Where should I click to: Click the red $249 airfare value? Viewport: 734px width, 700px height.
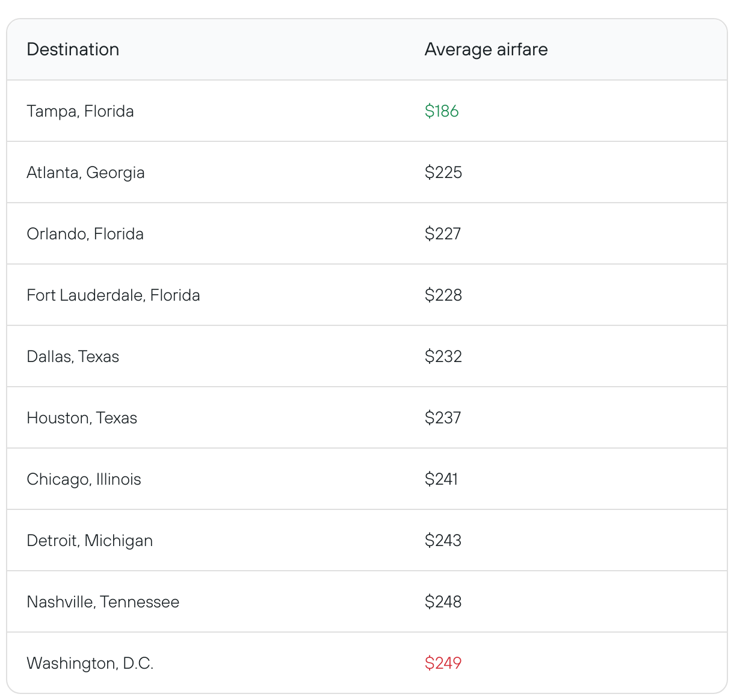pyautogui.click(x=443, y=663)
